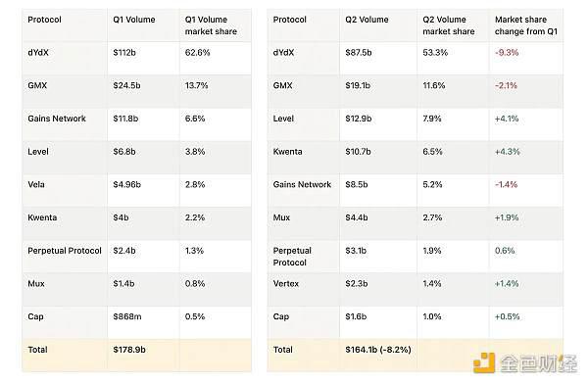
Task: Select the Mux row in Q2 table
Action: [x=415, y=223]
